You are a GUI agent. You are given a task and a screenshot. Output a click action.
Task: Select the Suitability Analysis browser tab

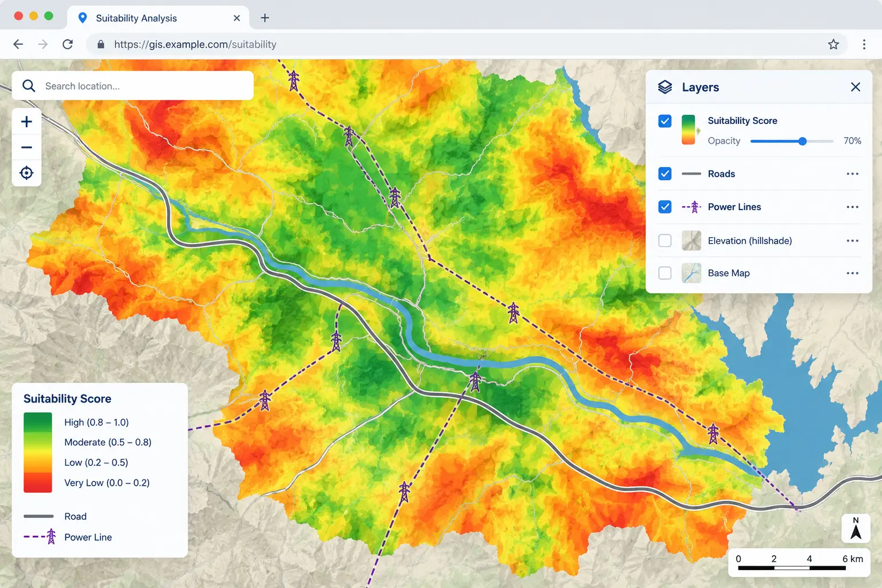158,18
